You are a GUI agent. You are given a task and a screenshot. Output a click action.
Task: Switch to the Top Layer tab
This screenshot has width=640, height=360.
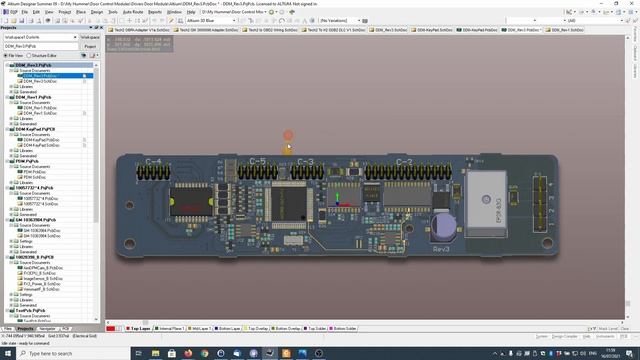[138, 329]
